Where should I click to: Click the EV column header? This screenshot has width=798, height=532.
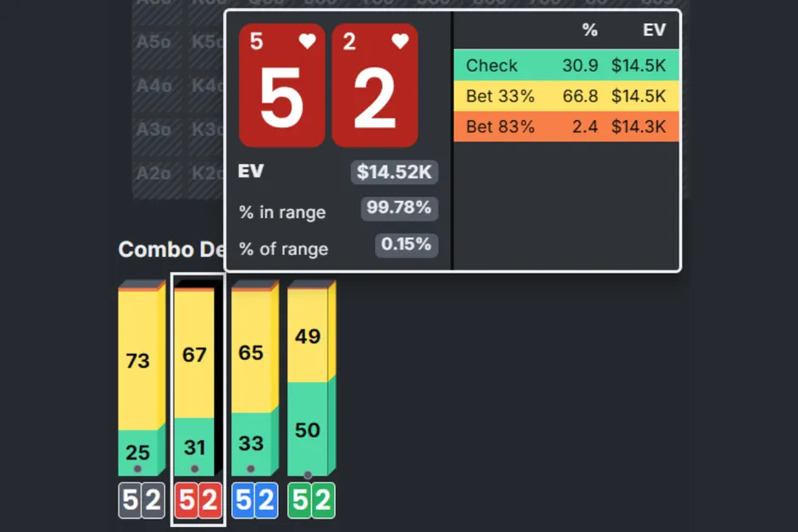654,31
